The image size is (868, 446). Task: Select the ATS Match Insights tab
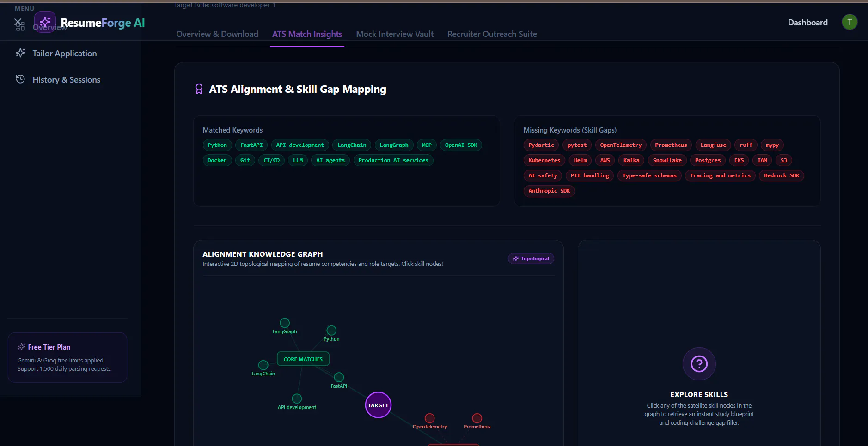(x=307, y=34)
